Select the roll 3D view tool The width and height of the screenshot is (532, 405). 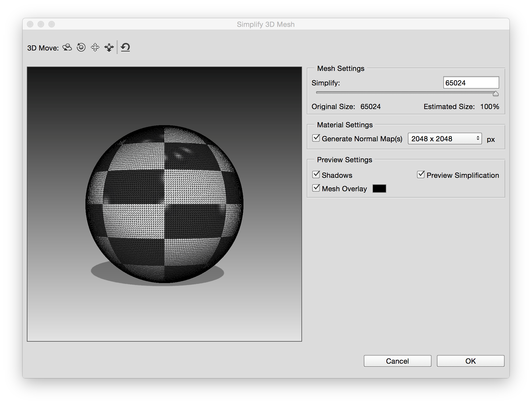81,47
